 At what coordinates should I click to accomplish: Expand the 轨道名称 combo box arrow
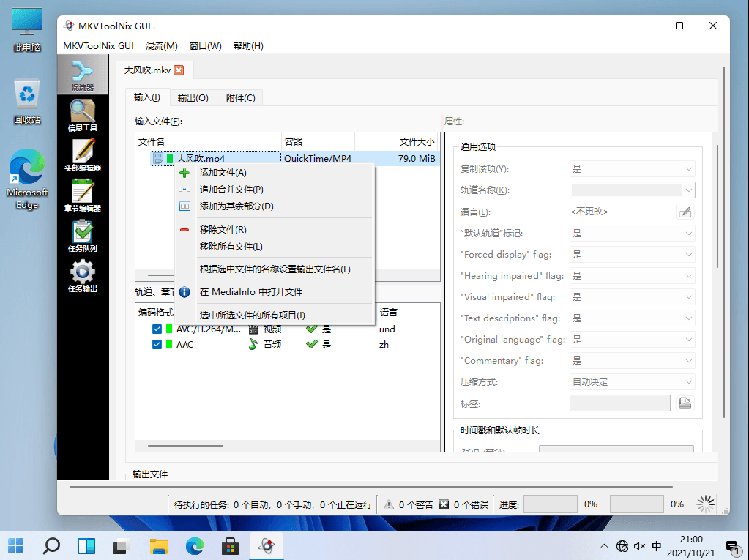pos(688,190)
